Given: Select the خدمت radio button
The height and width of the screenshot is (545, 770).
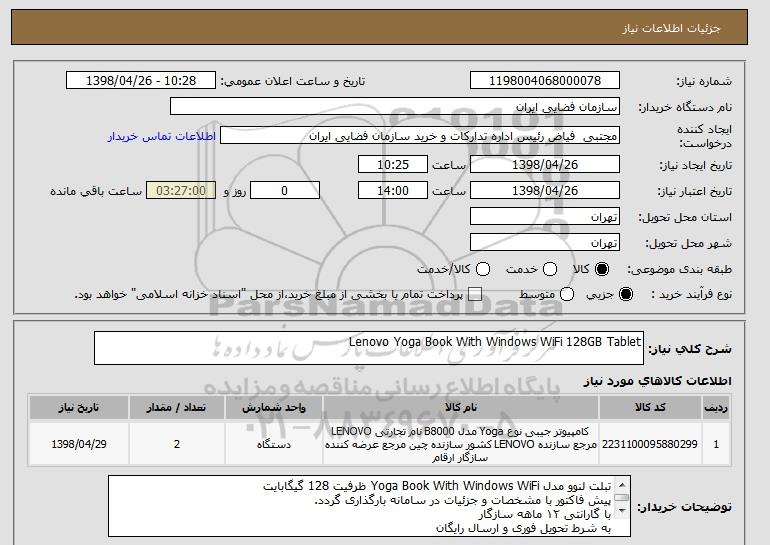Looking at the screenshot, I should pos(550,269).
